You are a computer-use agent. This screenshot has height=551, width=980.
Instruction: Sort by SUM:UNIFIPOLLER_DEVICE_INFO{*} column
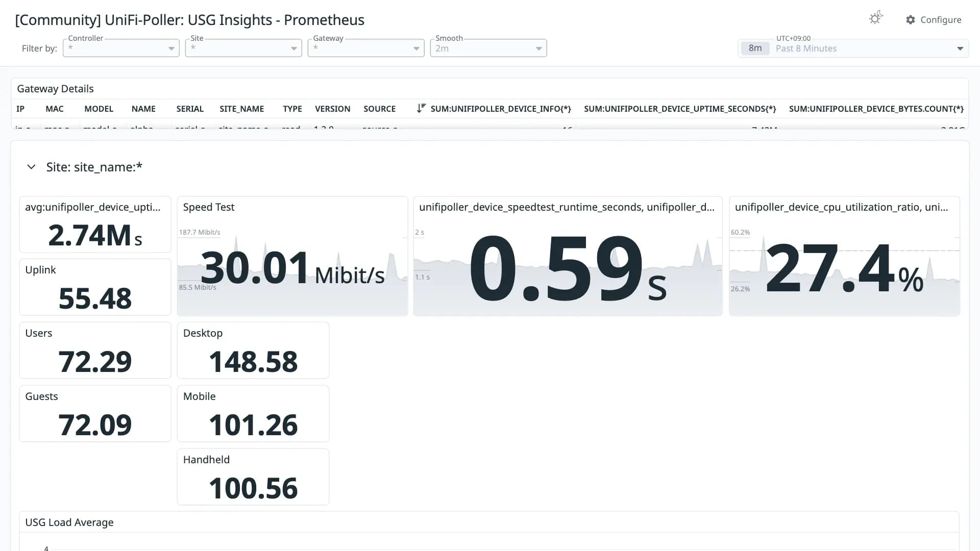click(501, 109)
